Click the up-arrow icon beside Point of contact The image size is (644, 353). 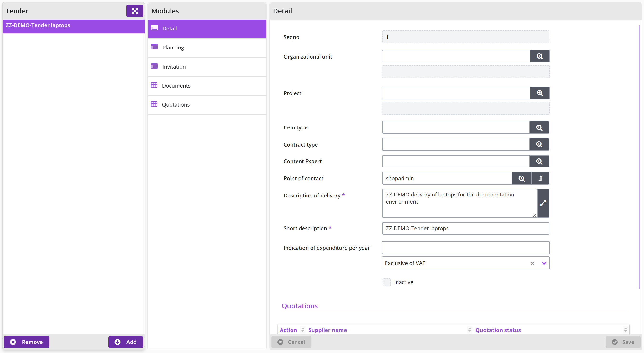540,178
